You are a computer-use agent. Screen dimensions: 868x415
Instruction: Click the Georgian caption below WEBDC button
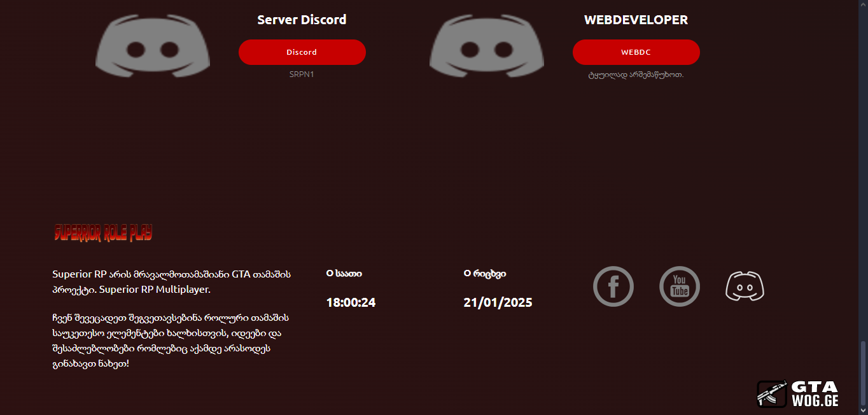(x=636, y=75)
